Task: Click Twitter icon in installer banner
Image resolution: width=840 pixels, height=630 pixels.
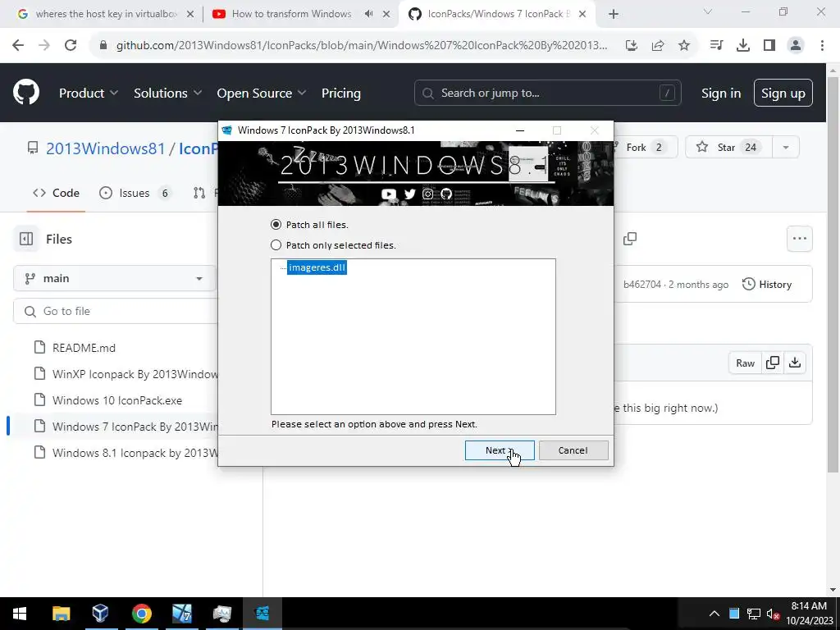Action: (410, 194)
